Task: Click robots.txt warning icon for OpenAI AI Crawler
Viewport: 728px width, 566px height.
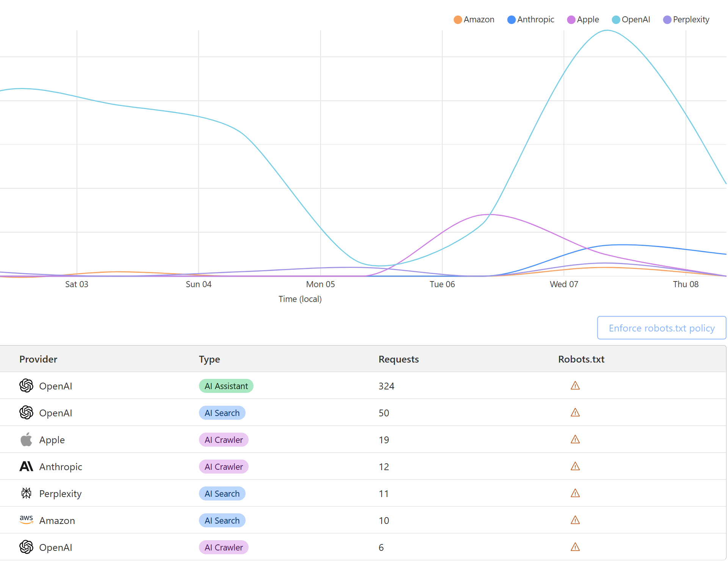Action: 575,547
